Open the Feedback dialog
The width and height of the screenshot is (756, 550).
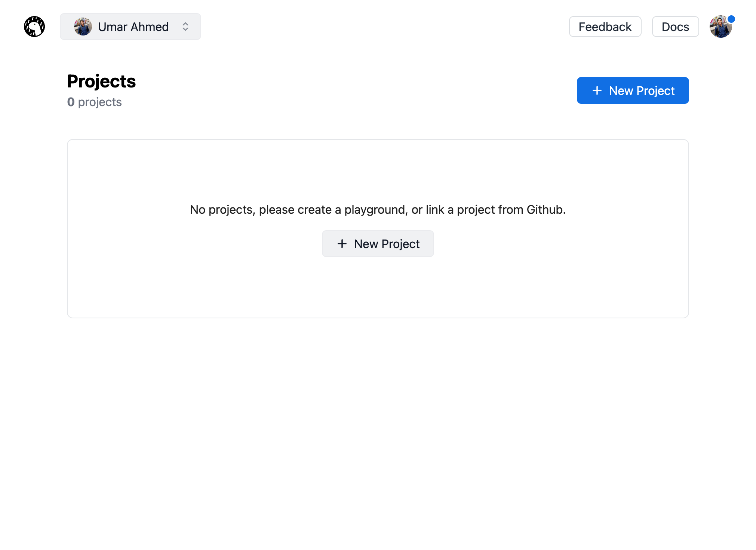click(605, 27)
